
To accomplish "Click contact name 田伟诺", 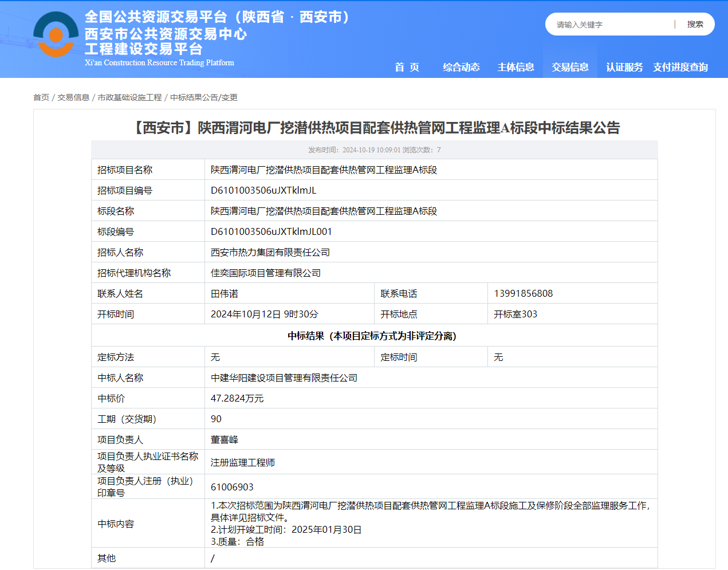I will [225, 294].
